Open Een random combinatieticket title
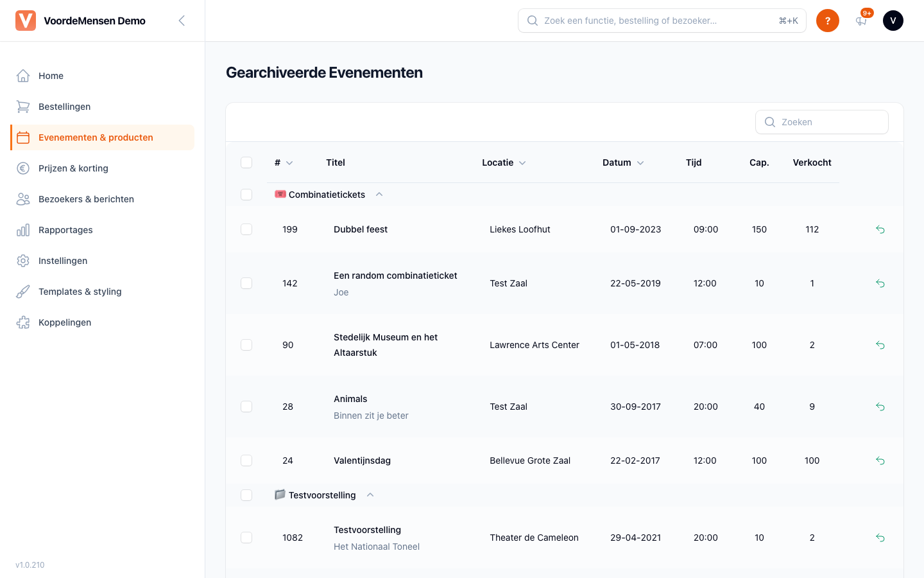This screenshot has height=578, width=924. coord(395,276)
